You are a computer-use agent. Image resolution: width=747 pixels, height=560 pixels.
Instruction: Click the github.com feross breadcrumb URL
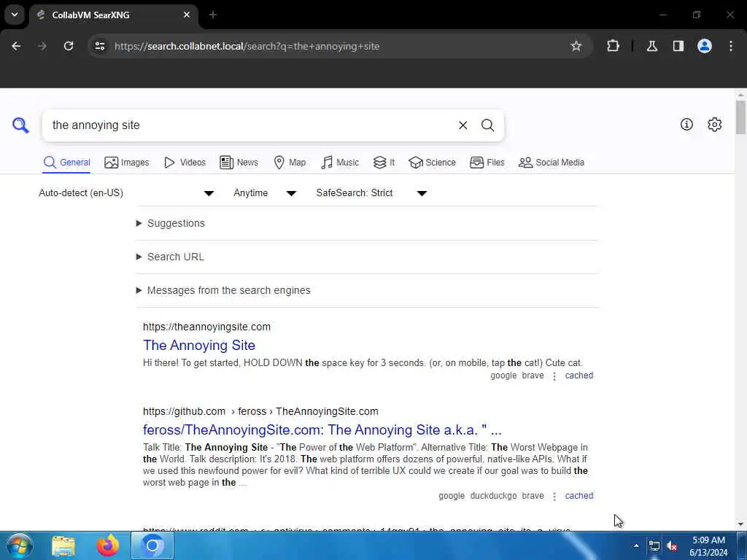coord(260,411)
